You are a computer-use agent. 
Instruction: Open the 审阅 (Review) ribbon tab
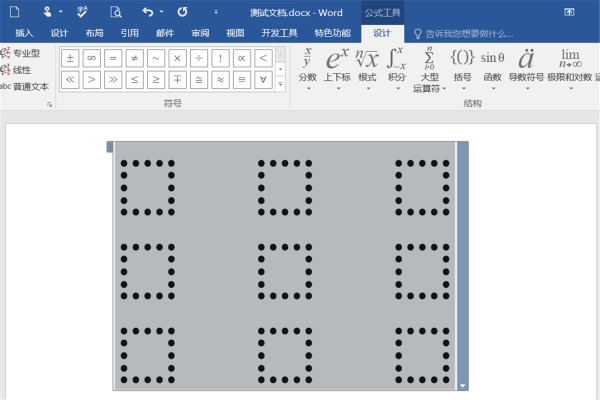[200, 32]
